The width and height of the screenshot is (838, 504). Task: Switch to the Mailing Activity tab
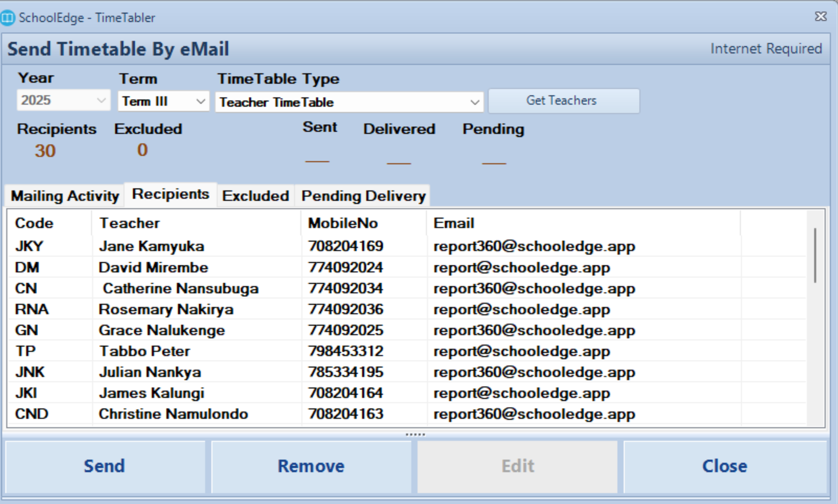(65, 196)
